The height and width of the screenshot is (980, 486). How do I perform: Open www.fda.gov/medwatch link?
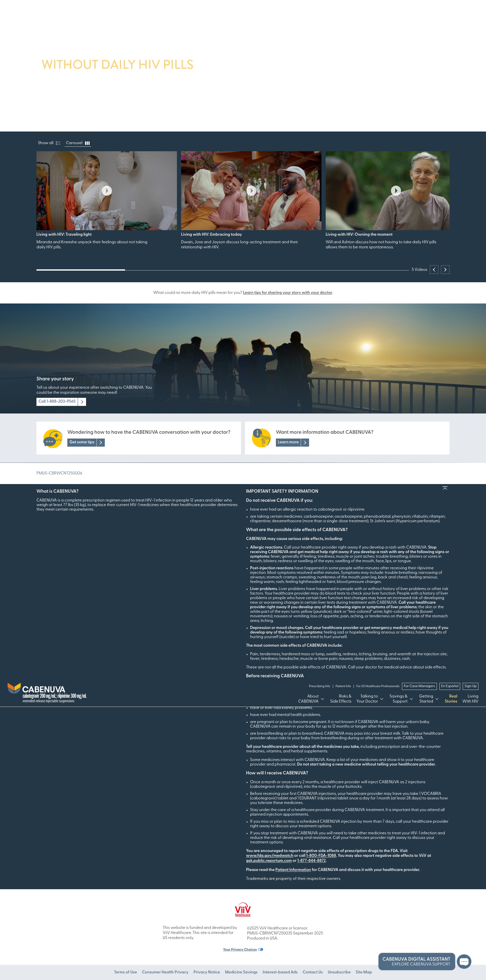(270, 856)
